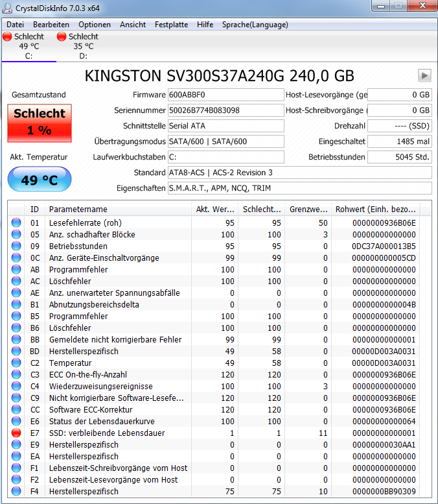Image resolution: width=438 pixels, height=504 pixels.
Task: Click raw value 0DC37A000013B5 in the Betriebsstunden row
Action: point(384,246)
